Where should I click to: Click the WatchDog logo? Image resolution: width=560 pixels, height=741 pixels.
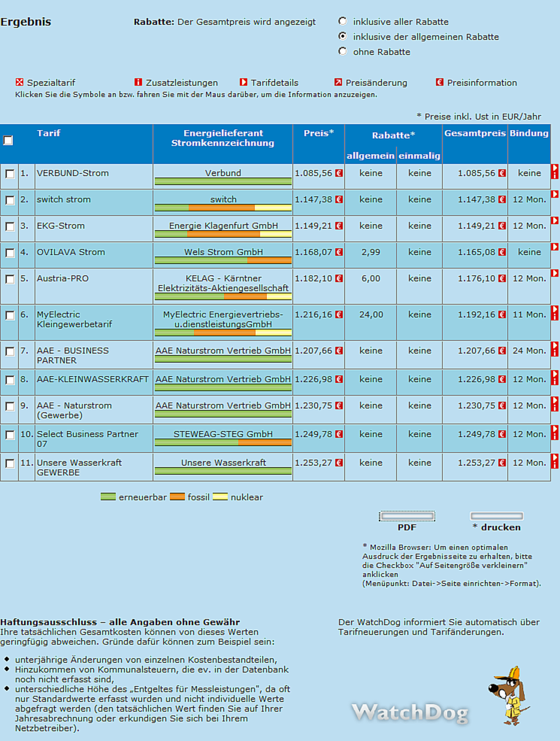point(410,713)
